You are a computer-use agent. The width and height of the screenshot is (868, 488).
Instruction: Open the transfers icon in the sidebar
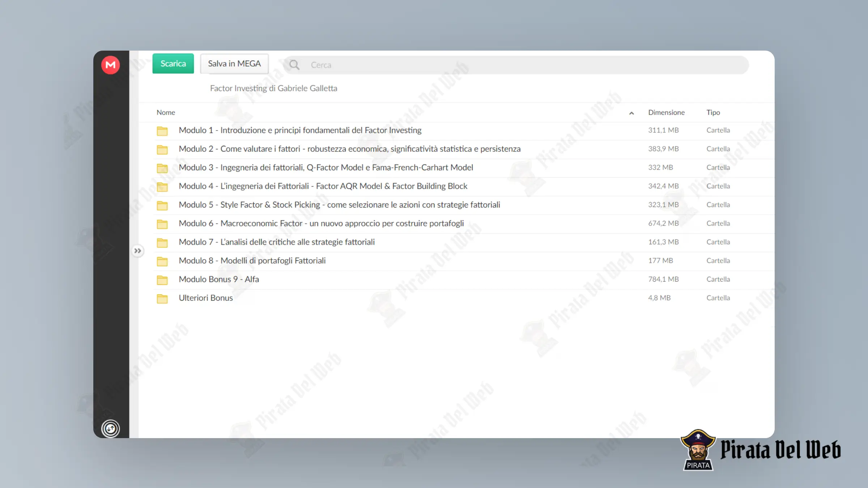[x=110, y=429]
